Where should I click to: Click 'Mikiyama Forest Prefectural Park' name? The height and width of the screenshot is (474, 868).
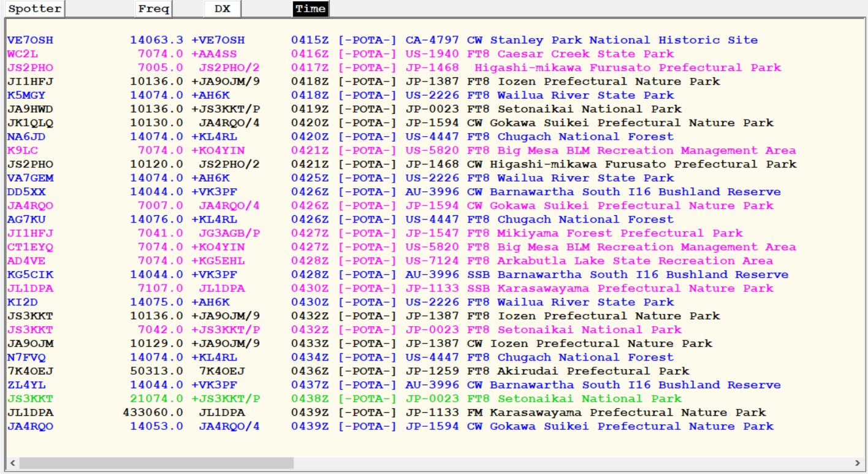pyautogui.click(x=620, y=234)
